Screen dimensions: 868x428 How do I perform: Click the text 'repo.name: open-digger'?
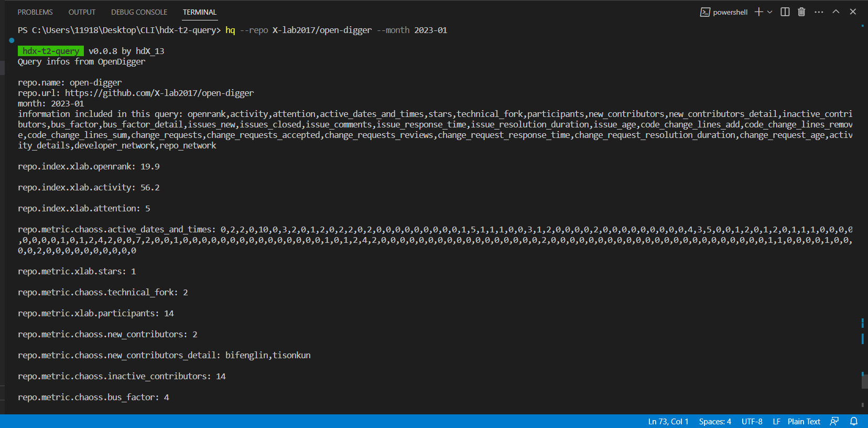pos(70,82)
